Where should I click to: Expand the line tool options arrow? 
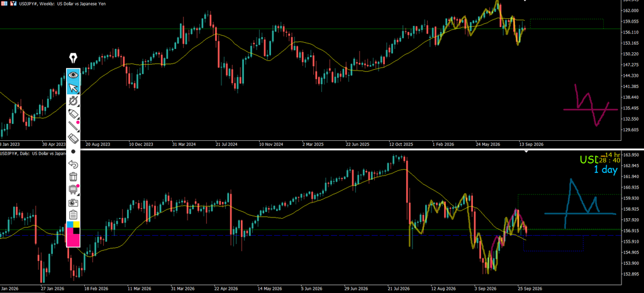click(x=78, y=131)
